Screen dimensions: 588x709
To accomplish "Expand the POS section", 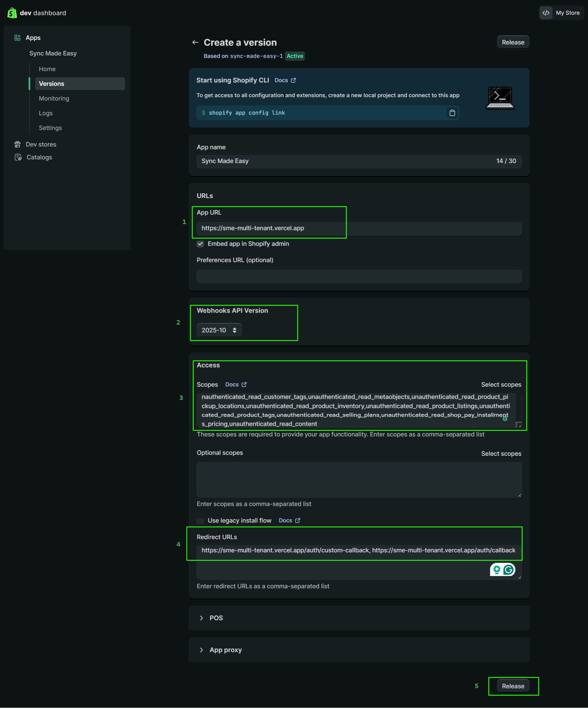I will [x=202, y=618].
